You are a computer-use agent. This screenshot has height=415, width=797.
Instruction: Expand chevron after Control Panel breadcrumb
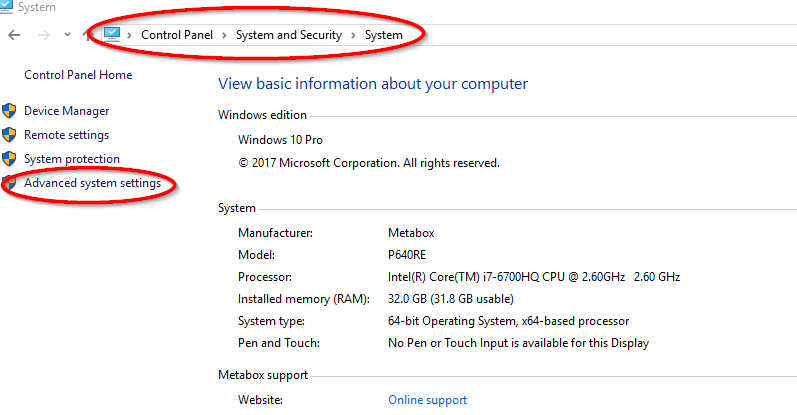click(x=224, y=35)
